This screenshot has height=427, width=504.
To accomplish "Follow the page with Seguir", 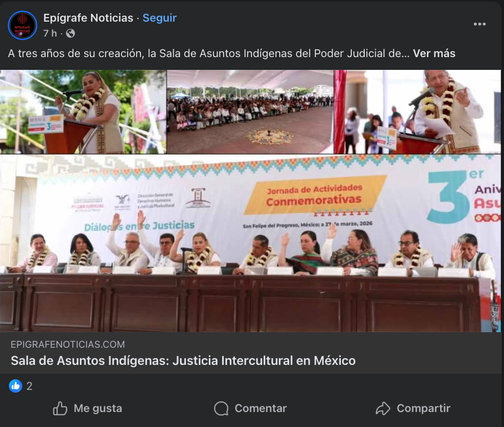I will pos(159,18).
